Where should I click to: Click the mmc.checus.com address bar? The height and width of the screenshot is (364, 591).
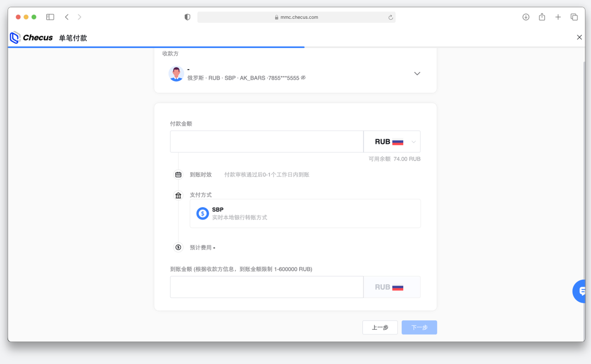(296, 17)
